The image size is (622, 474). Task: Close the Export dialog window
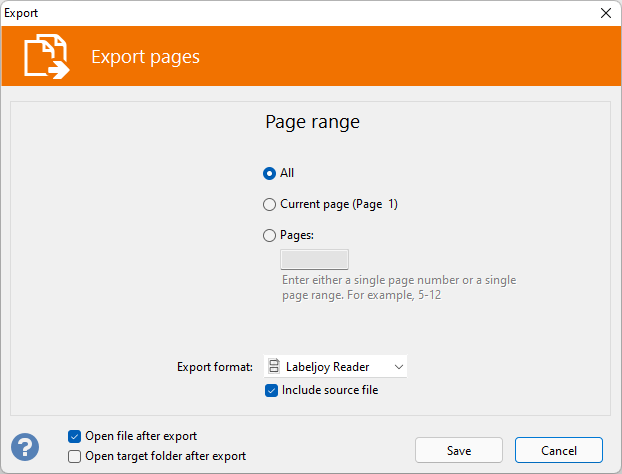point(604,13)
